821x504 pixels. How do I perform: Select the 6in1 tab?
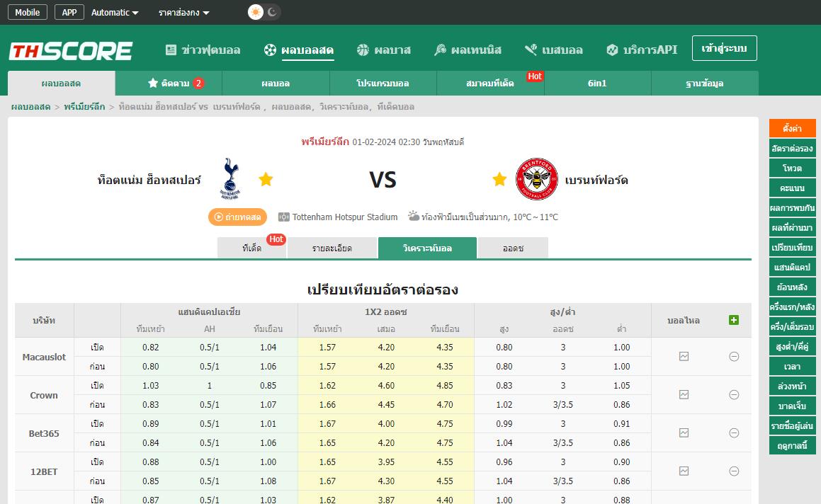coord(597,84)
